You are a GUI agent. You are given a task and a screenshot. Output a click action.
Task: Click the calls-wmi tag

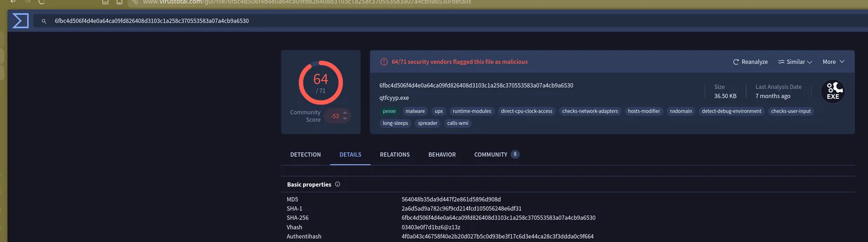click(x=458, y=123)
